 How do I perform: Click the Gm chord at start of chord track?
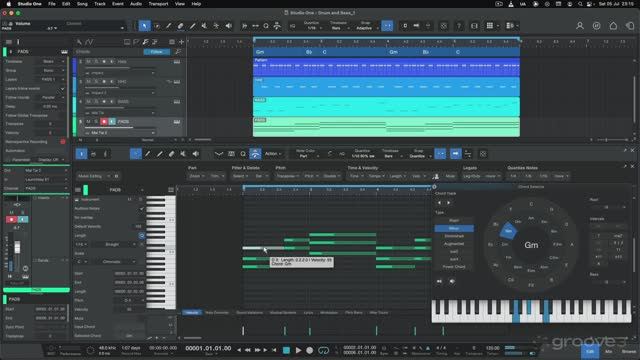(x=260, y=52)
